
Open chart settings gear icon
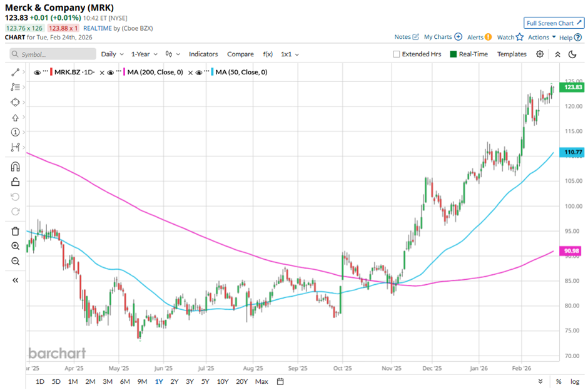pyautogui.click(x=540, y=54)
